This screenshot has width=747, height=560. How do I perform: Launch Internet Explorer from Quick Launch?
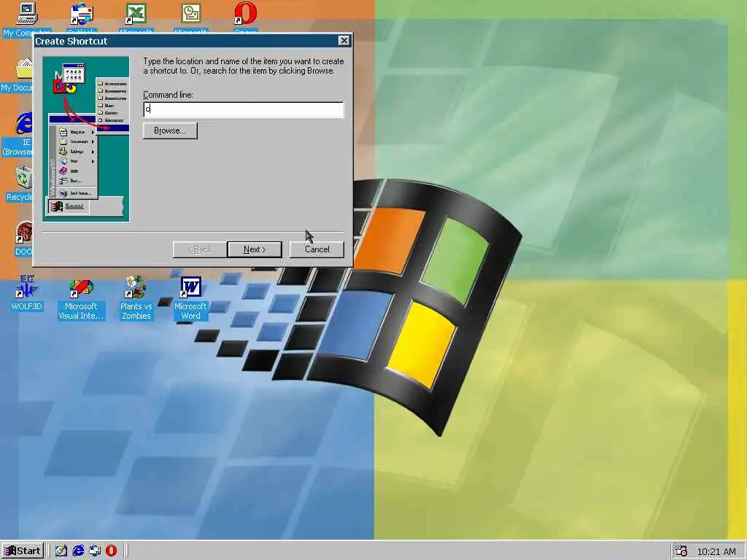78,551
